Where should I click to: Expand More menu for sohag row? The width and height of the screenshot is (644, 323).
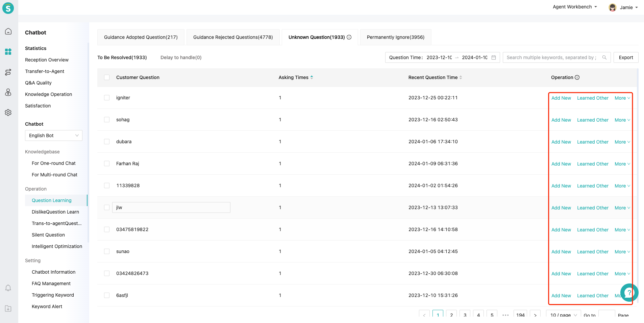(622, 120)
